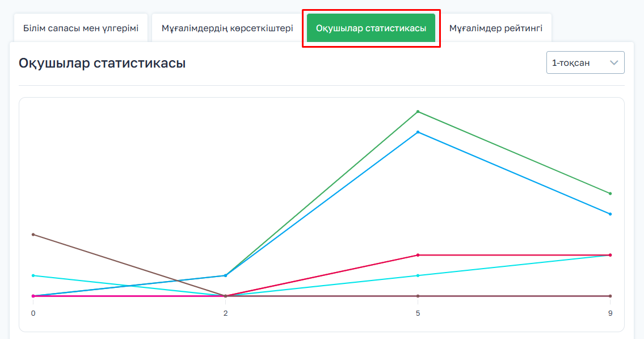Click the cyan line's starting point at 0
Image resolution: width=644 pixels, height=339 pixels.
(x=33, y=275)
